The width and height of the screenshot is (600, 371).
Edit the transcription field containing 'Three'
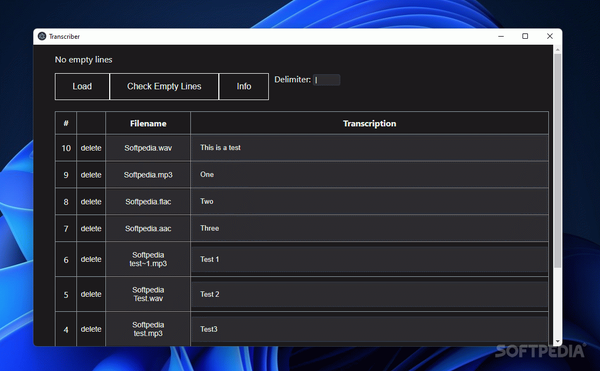(x=369, y=228)
